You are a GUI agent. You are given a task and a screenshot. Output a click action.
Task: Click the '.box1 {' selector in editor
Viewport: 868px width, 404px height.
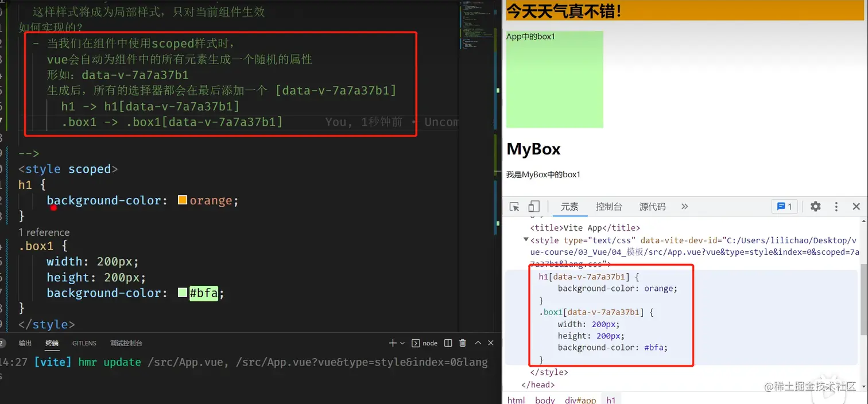43,246
